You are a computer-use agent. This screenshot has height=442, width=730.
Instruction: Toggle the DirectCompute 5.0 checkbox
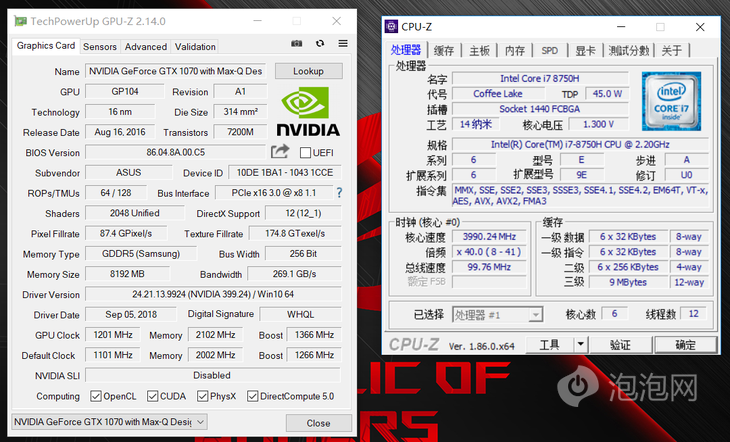click(252, 396)
